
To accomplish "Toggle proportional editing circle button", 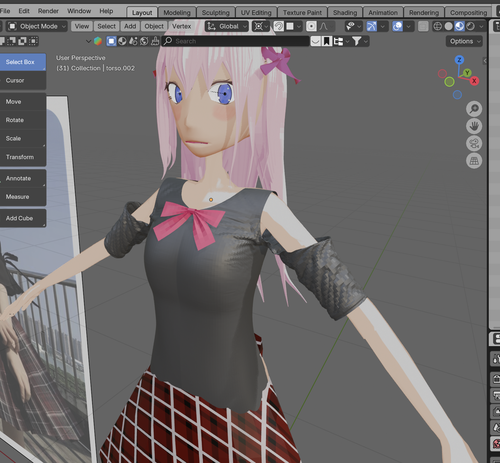I will point(311,26).
